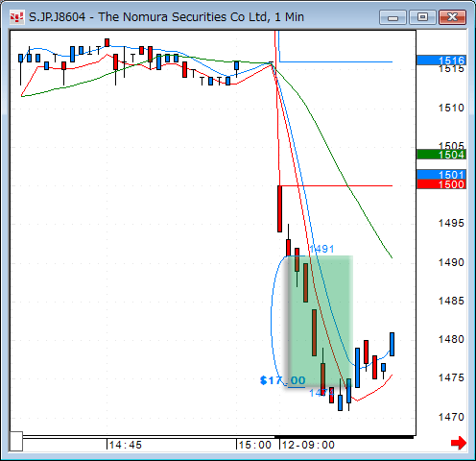The height and width of the screenshot is (461, 476).
Task: Click the horizontal red line at 1500
Action: tap(336, 185)
